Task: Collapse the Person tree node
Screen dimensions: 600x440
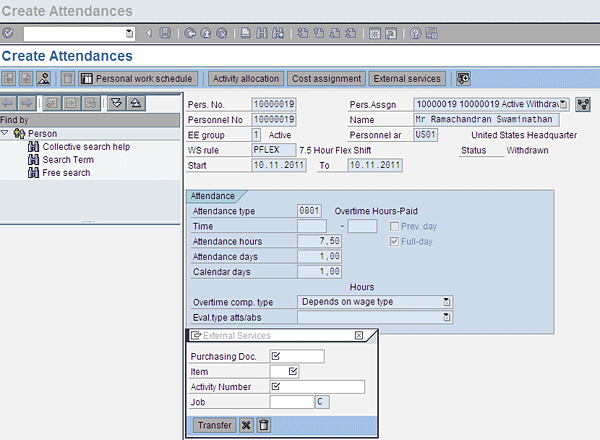Action: click(6, 133)
